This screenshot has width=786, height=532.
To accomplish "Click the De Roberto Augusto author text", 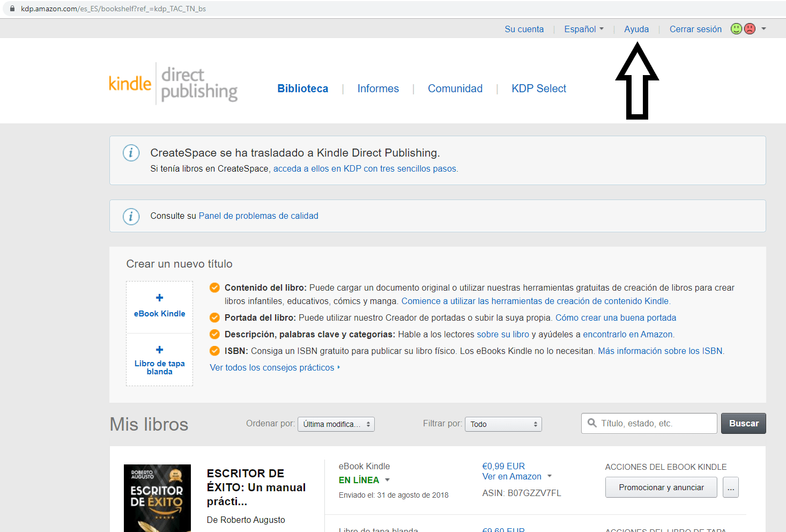I will coord(246,520).
